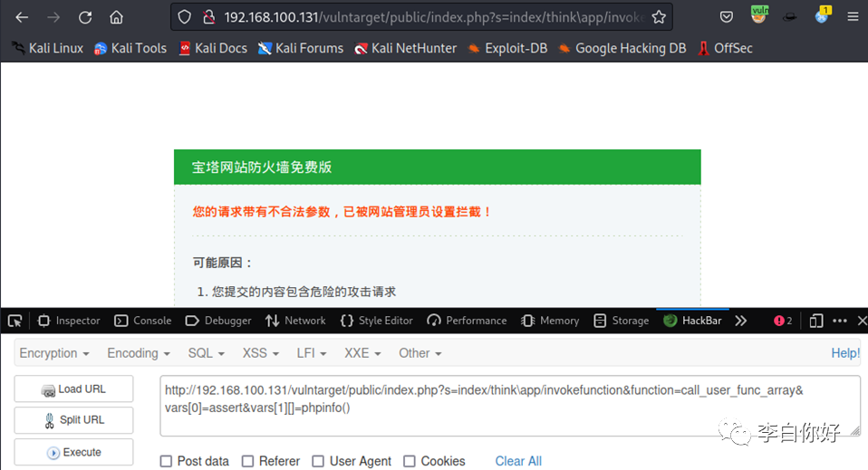Activate the element picker tool

[14, 321]
